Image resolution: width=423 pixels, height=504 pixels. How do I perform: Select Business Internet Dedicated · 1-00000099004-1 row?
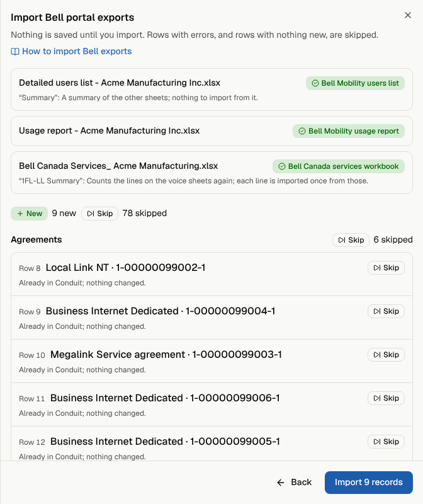pos(211,318)
